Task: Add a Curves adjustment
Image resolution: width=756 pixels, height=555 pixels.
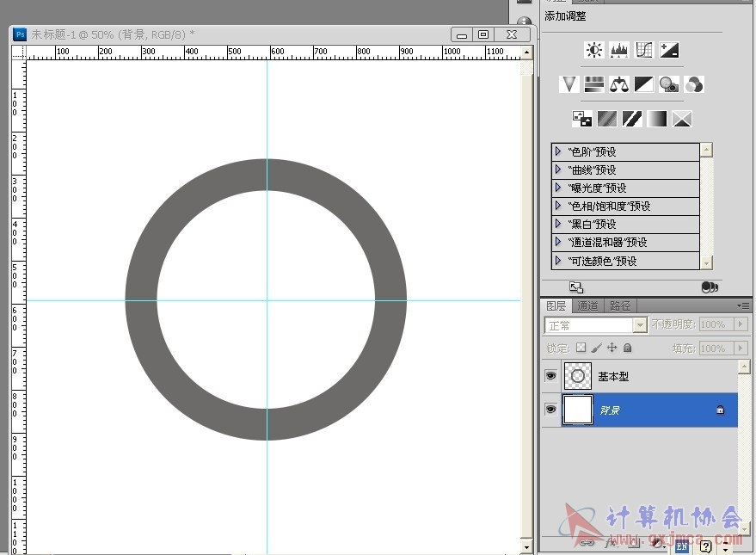Action: click(x=644, y=50)
